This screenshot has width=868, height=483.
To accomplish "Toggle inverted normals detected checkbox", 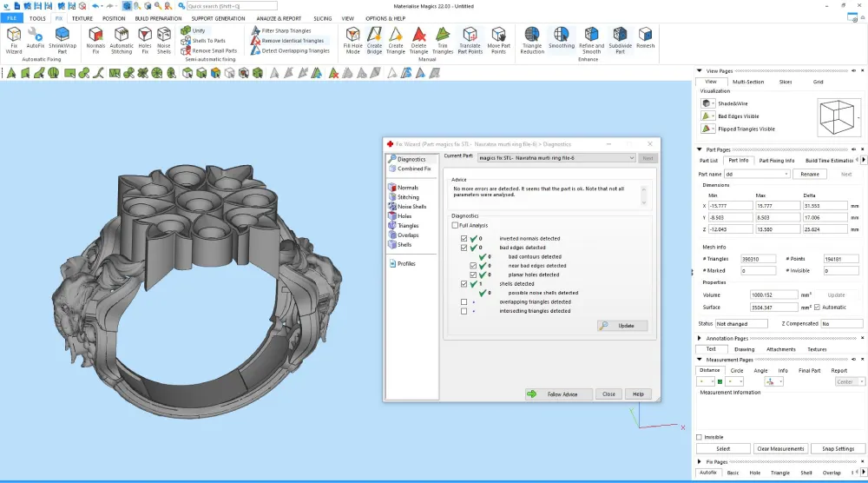I will click(x=464, y=239).
